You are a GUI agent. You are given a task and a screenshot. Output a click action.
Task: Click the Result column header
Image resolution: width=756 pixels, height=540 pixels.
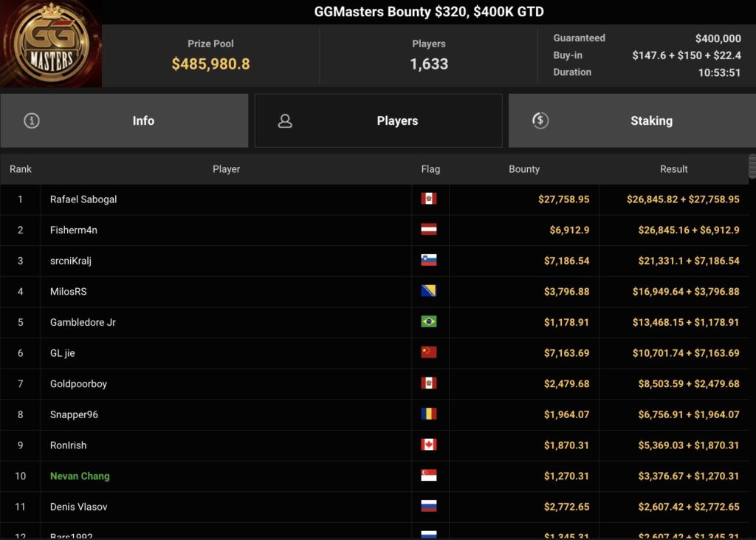(x=673, y=169)
